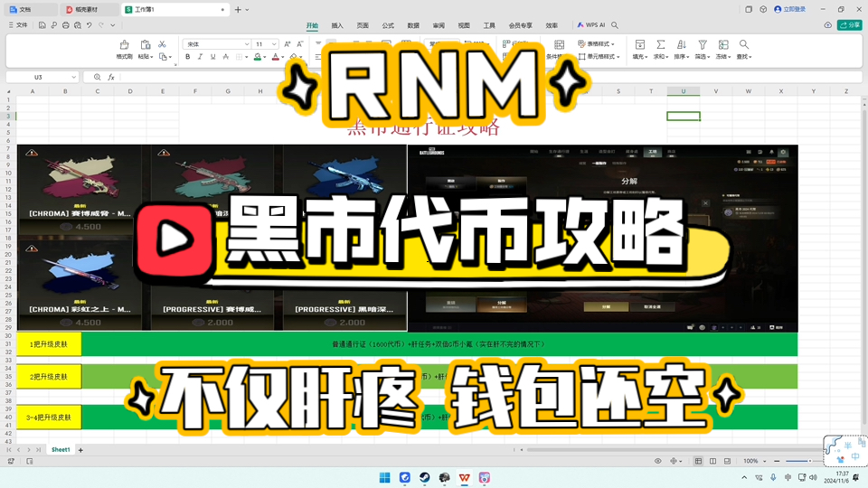Switch to Page Layout view in status bar
Viewport: 868px width, 488px height.
click(x=713, y=461)
